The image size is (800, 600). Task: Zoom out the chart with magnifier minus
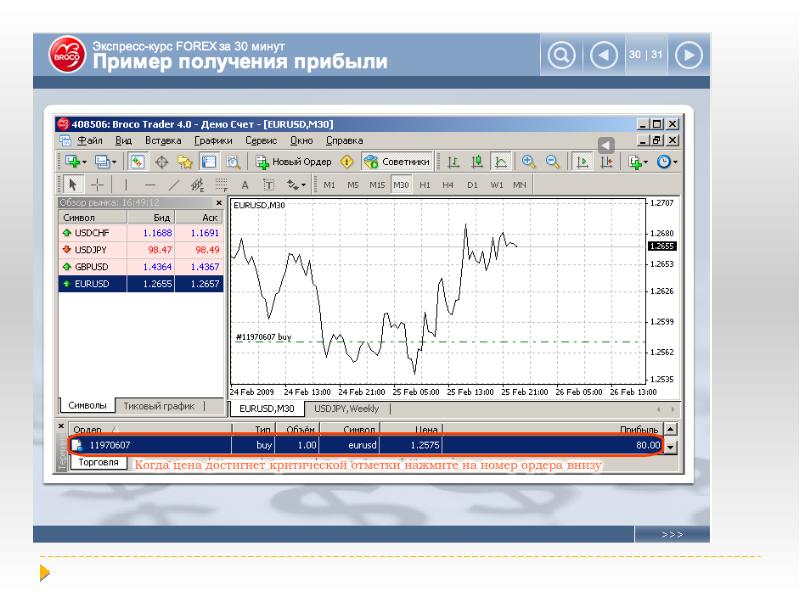point(553,162)
